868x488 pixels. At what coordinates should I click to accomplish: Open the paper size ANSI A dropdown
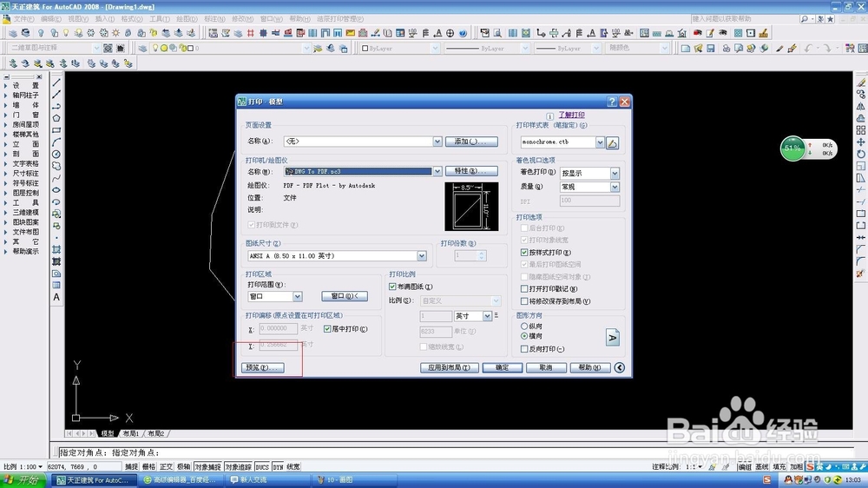[x=422, y=256]
